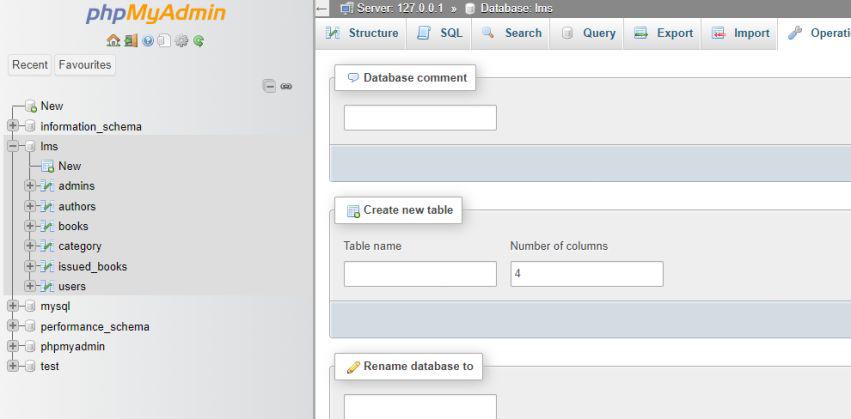The width and height of the screenshot is (851, 419).
Task: Click the books table icon in tree
Action: [47, 226]
